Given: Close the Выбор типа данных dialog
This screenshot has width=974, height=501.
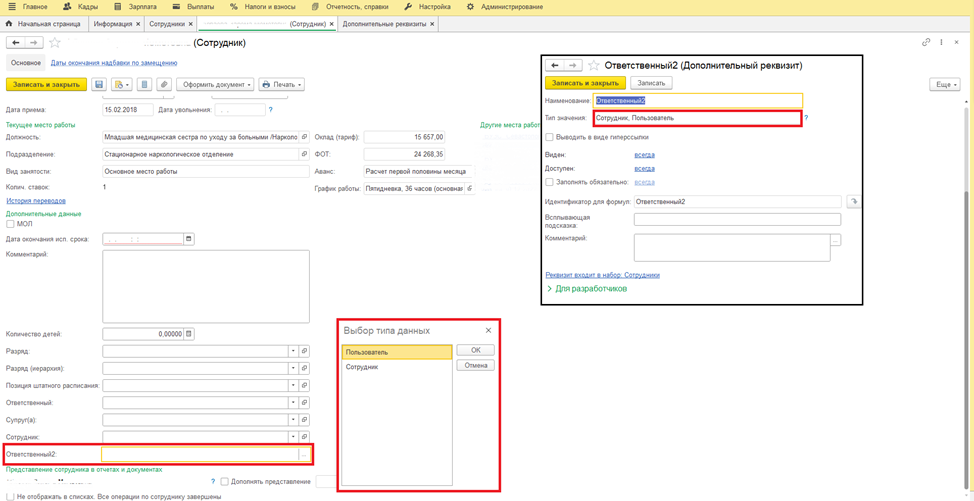Looking at the screenshot, I should (x=488, y=331).
